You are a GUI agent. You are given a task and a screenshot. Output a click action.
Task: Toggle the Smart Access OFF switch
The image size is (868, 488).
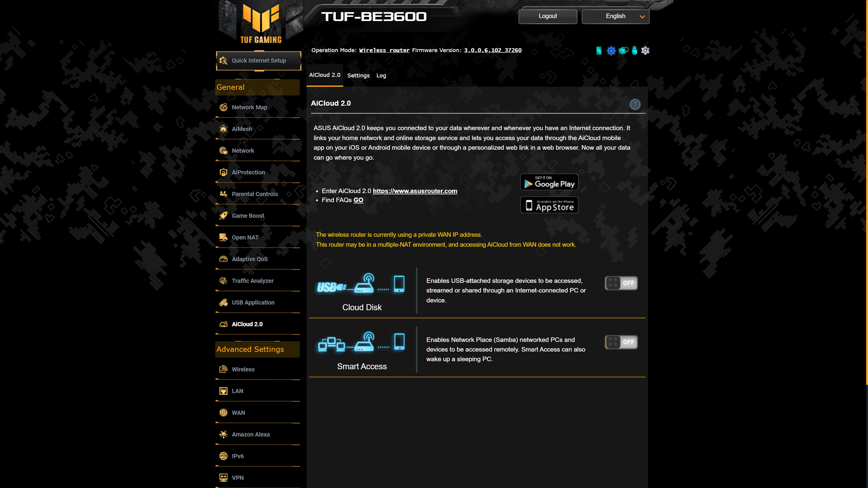pos(621,342)
